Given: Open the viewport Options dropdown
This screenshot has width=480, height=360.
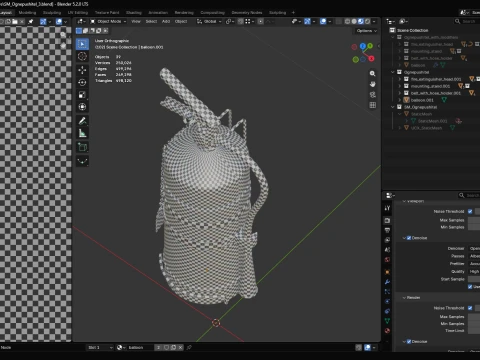Looking at the screenshot, I should 366,31.
